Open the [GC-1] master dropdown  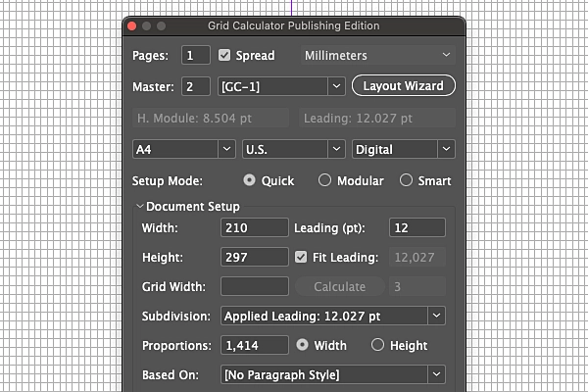pos(281,86)
